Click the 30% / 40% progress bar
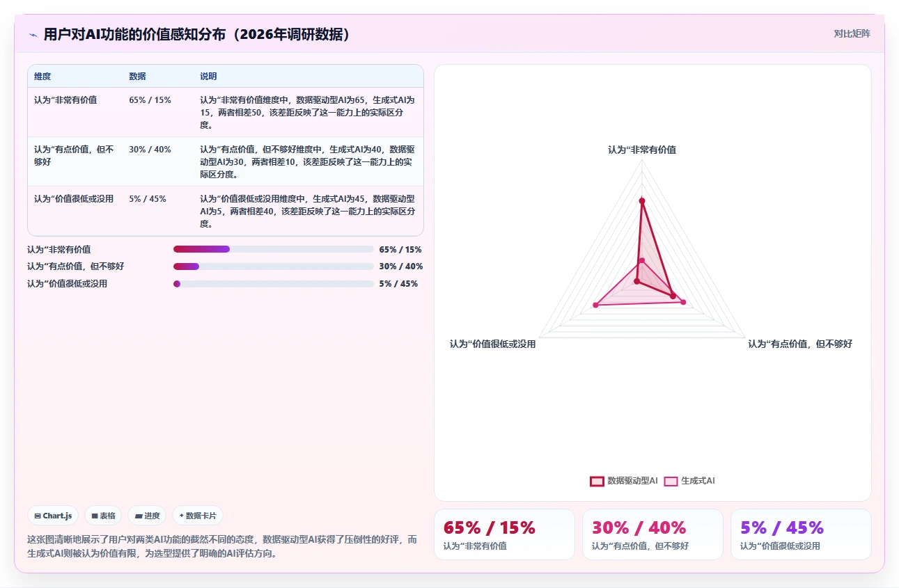Image resolution: width=899 pixels, height=588 pixels. point(274,267)
